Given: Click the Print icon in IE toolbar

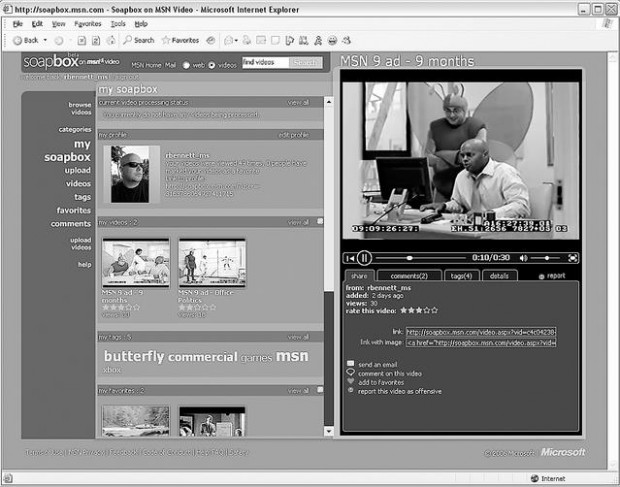Looking at the screenshot, I should (247, 40).
